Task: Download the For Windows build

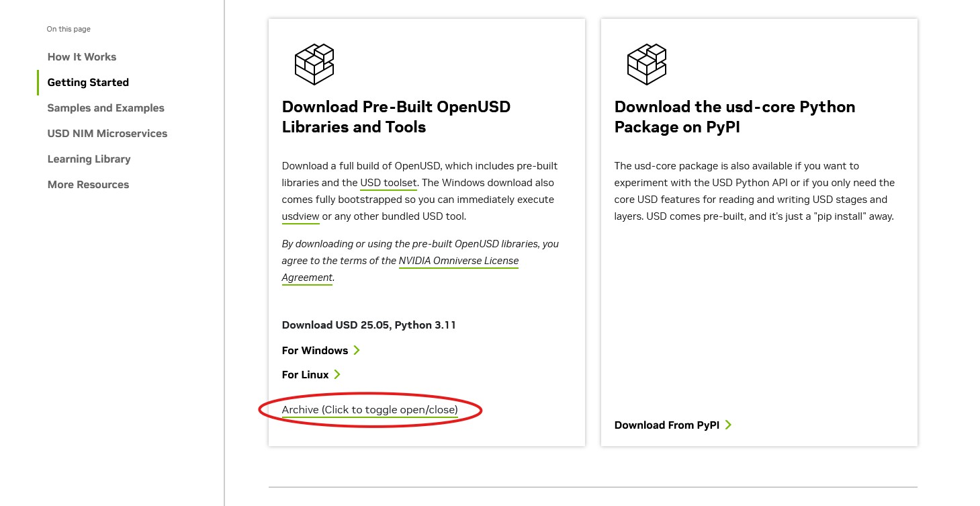Action: pos(314,351)
